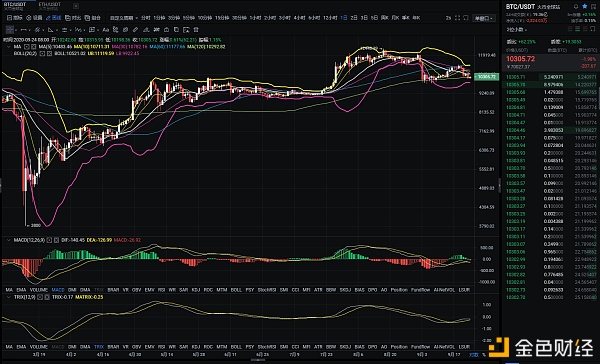Click order book price 10305.71
The height and width of the screenshot is (364, 600).
515,77
